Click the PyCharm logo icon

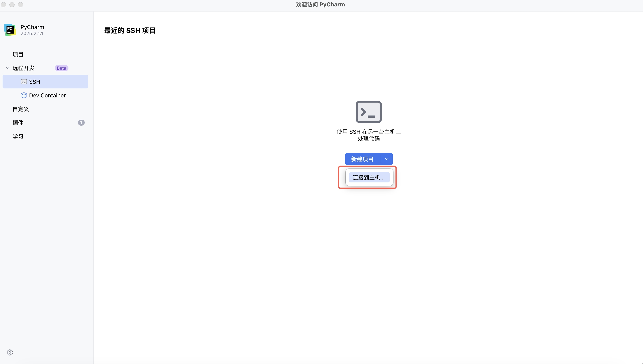pos(10,30)
